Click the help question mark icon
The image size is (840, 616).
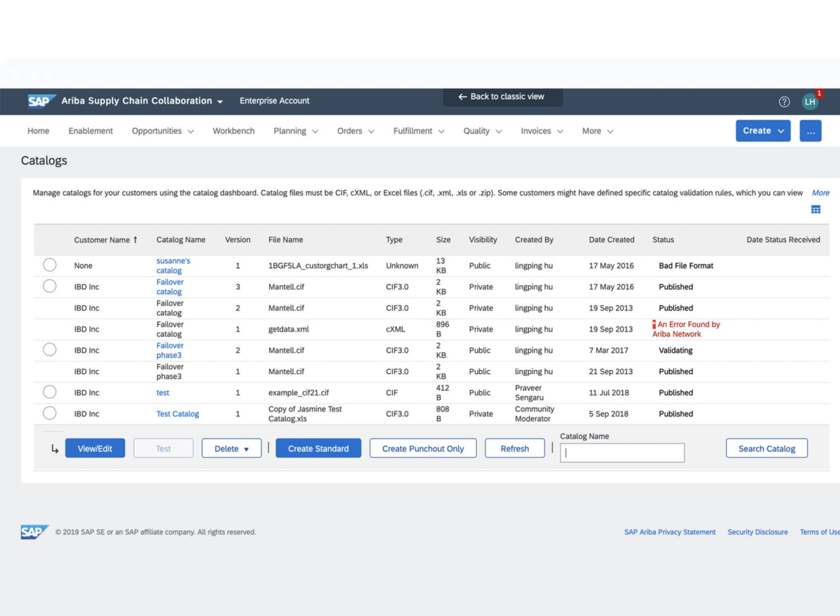click(784, 101)
